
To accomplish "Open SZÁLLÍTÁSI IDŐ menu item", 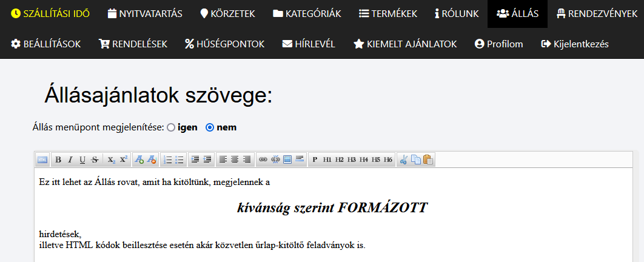I will click(50, 13).
